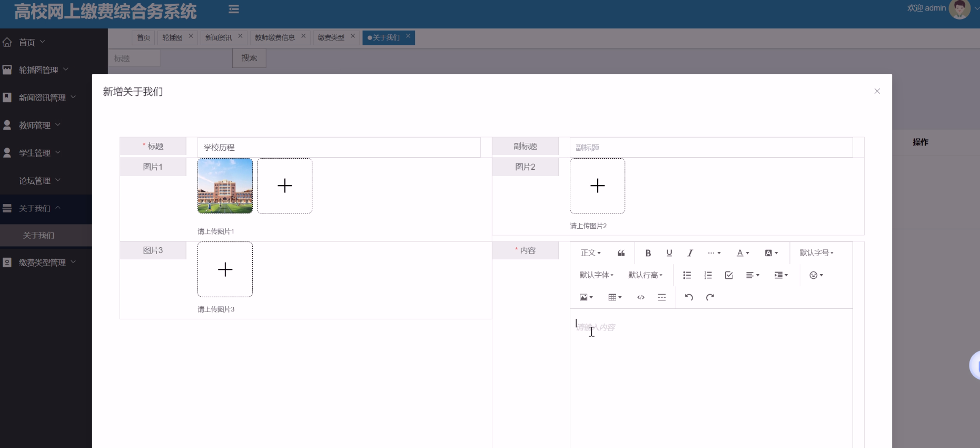
Task: Open the background color picker
Action: pyautogui.click(x=771, y=253)
